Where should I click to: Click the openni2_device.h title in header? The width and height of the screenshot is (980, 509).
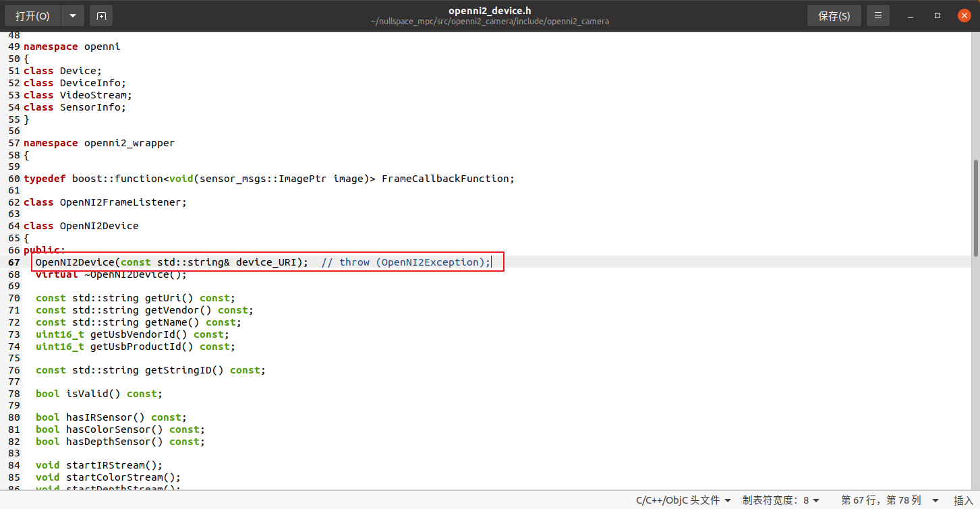[x=490, y=10]
